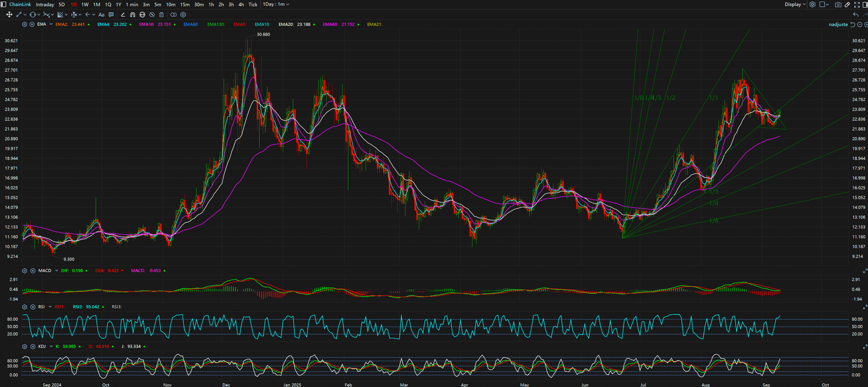Select the Gann fan drawing tool

pos(60,15)
